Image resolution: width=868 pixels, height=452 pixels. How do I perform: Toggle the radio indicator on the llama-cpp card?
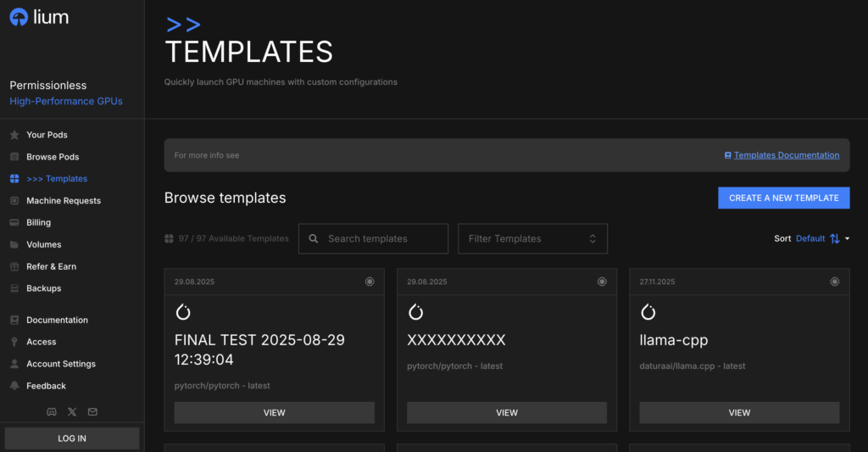pyautogui.click(x=834, y=282)
